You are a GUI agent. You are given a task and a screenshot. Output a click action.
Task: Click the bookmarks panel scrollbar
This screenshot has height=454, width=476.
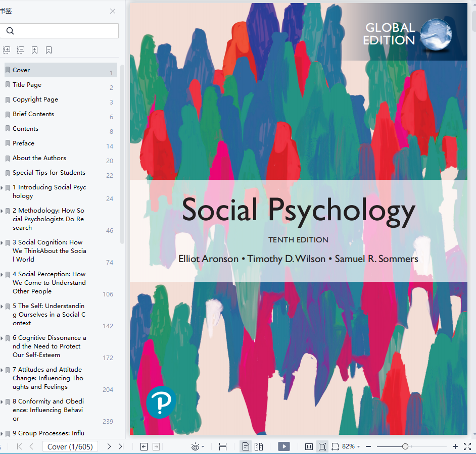click(x=122, y=154)
